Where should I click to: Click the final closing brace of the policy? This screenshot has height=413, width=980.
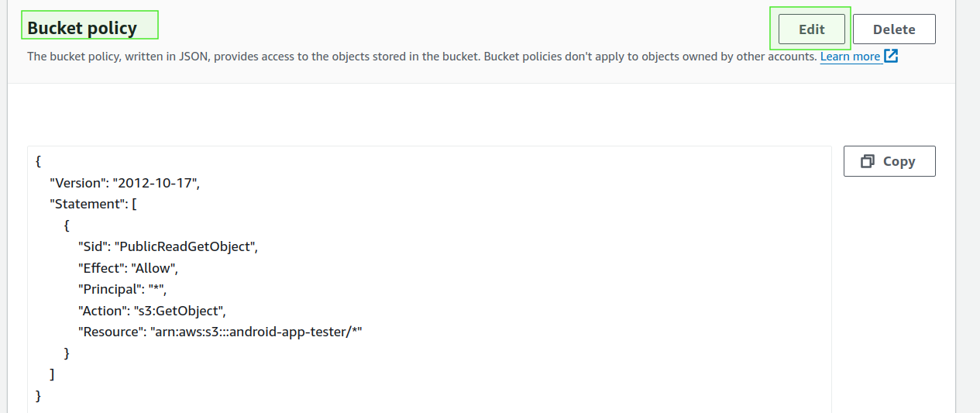click(x=39, y=396)
